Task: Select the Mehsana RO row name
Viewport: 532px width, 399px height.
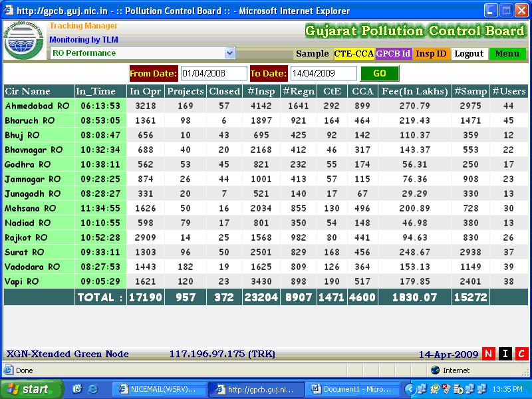Action: click(x=31, y=208)
